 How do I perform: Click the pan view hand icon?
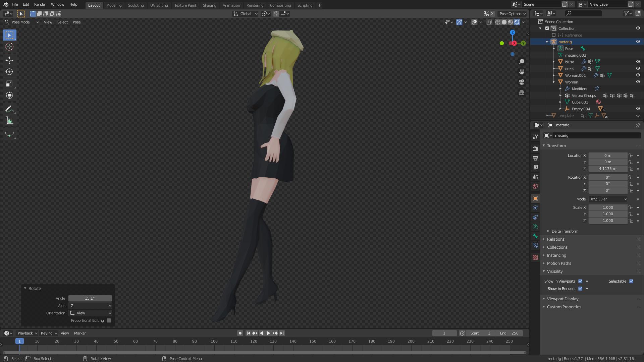[522, 72]
